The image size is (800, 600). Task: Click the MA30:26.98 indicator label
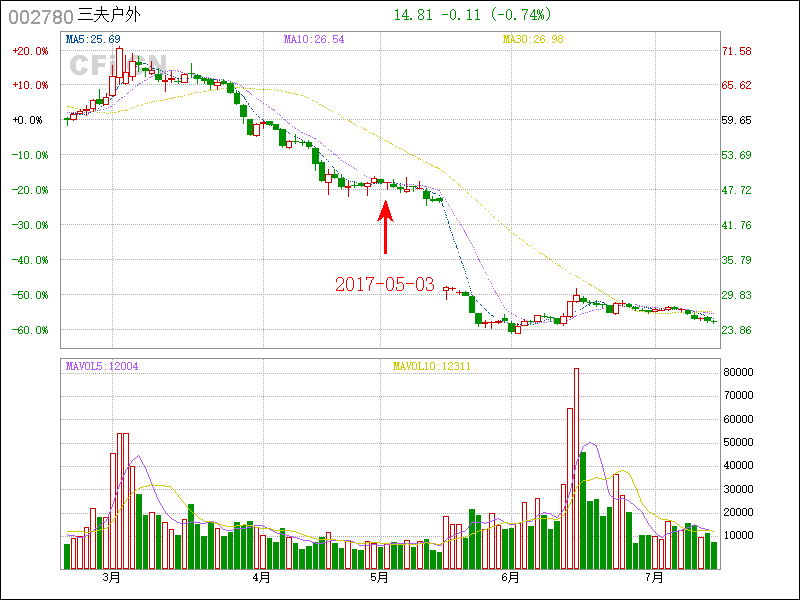(x=533, y=39)
